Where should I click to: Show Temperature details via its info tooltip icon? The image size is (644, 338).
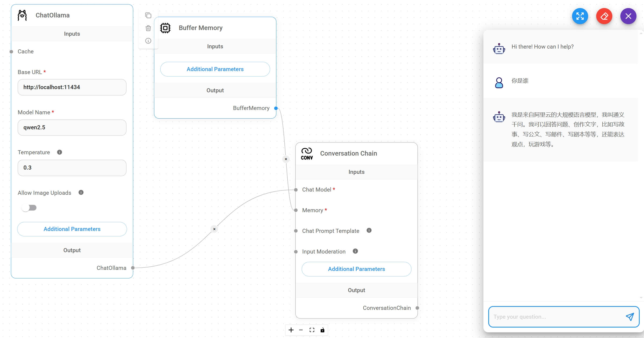click(x=59, y=152)
